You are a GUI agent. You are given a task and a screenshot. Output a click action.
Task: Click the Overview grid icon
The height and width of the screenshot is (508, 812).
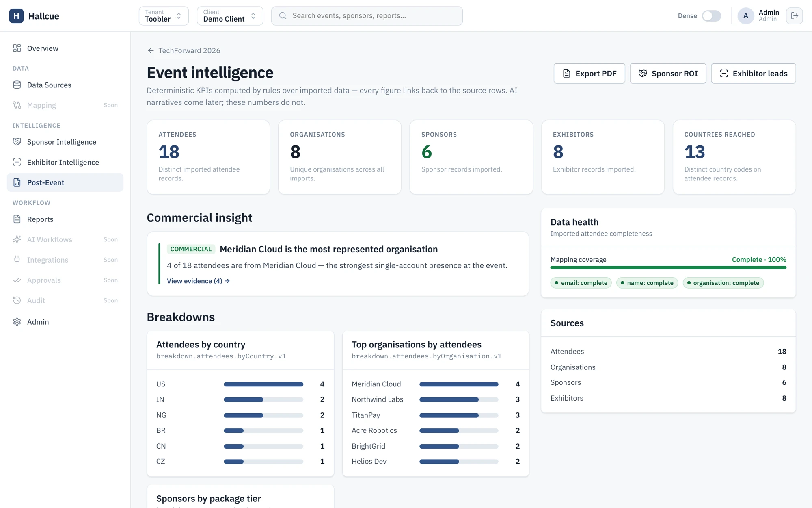[x=17, y=48]
